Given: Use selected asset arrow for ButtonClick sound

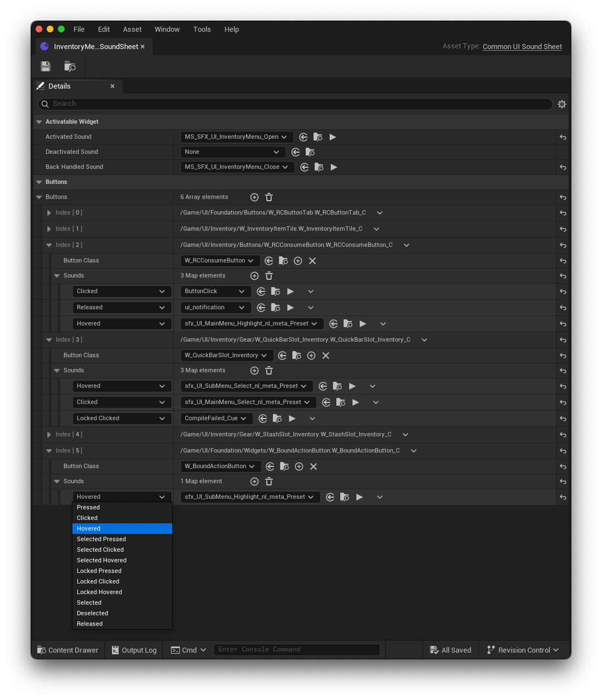Looking at the screenshot, I should click(261, 291).
